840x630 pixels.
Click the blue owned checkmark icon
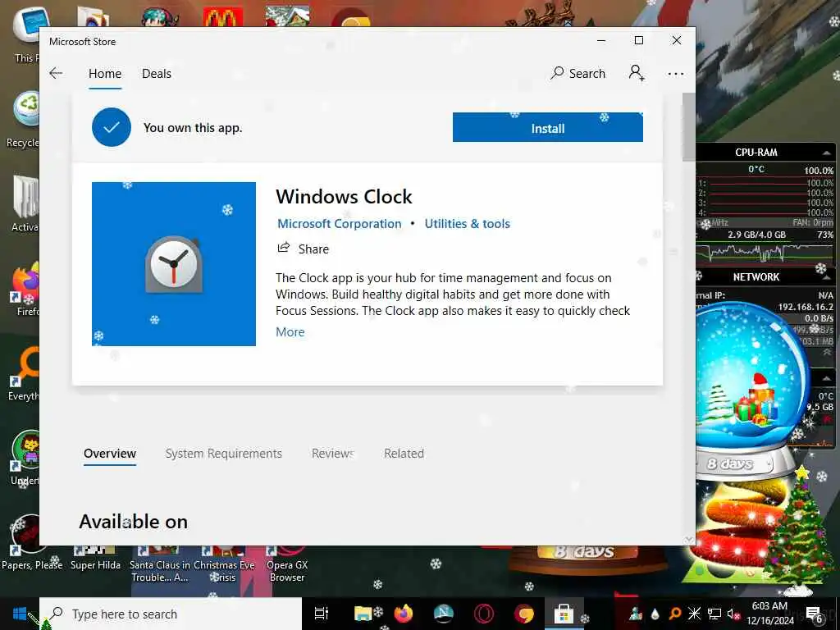click(x=112, y=127)
